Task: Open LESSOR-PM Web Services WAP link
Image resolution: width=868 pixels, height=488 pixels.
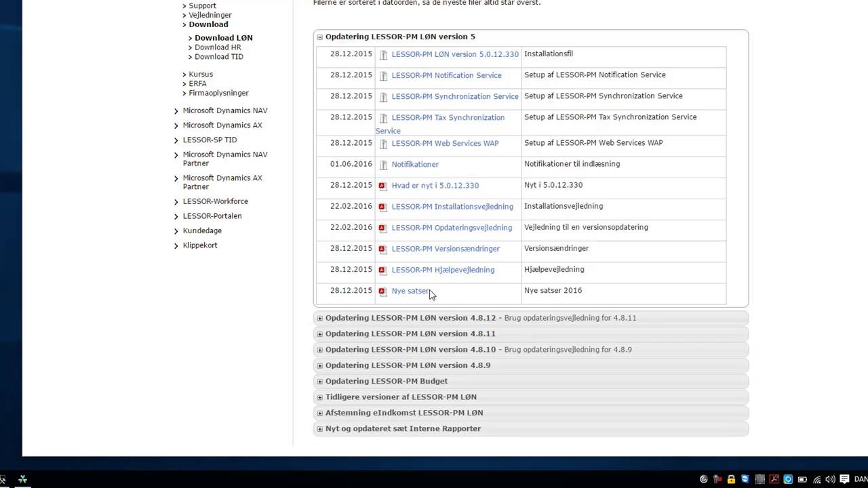Action: (x=445, y=143)
